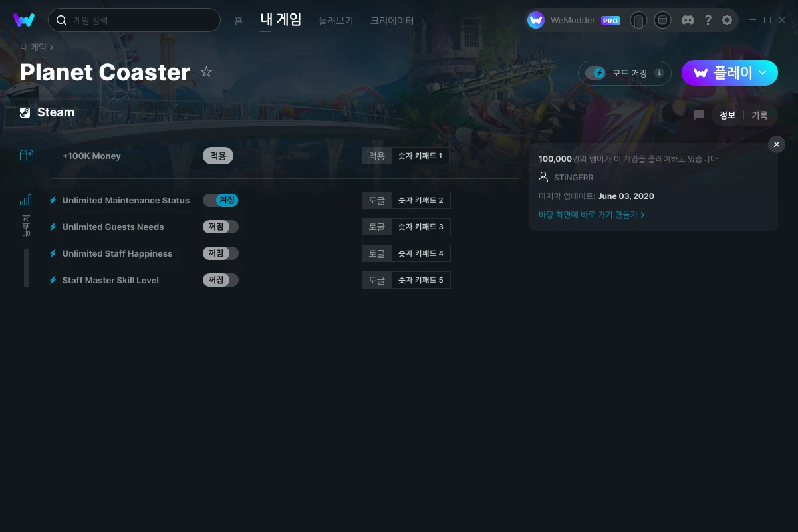The image size is (798, 532).
Task: Open the Discord icon
Action: (688, 20)
